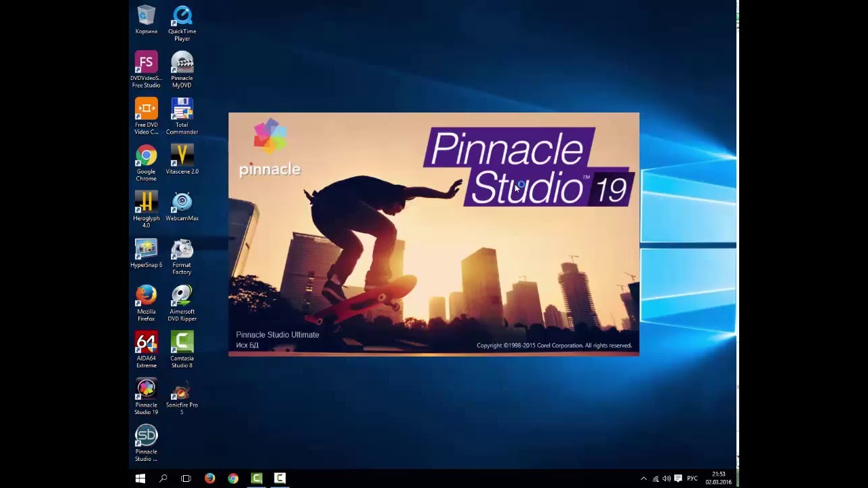Click the sb Pinnacle Studio desktop shortcut
The image size is (868, 488).
(x=146, y=444)
